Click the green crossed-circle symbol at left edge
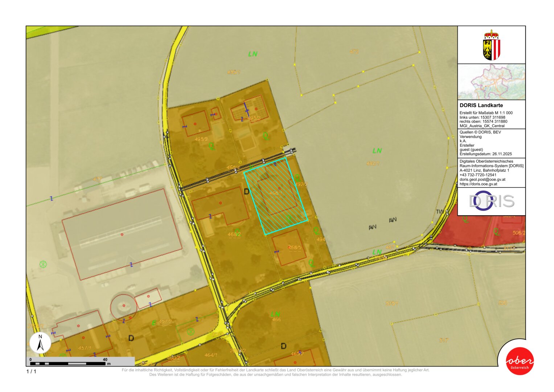The height and width of the screenshot is (392, 554). click(43, 264)
